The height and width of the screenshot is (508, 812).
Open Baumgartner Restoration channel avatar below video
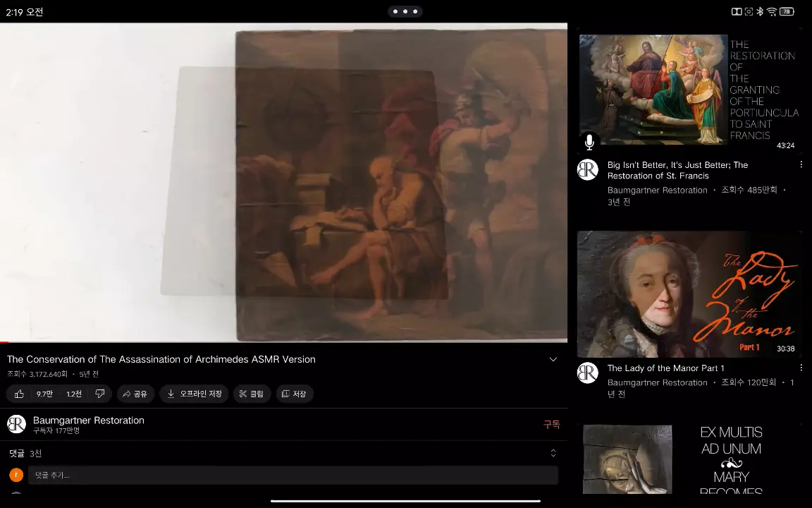pos(17,424)
